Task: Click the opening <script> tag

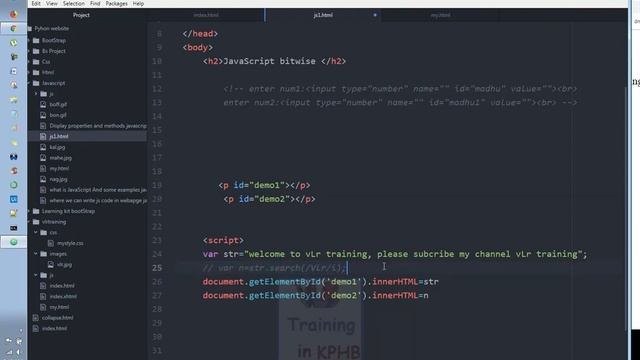Action: click(223, 240)
